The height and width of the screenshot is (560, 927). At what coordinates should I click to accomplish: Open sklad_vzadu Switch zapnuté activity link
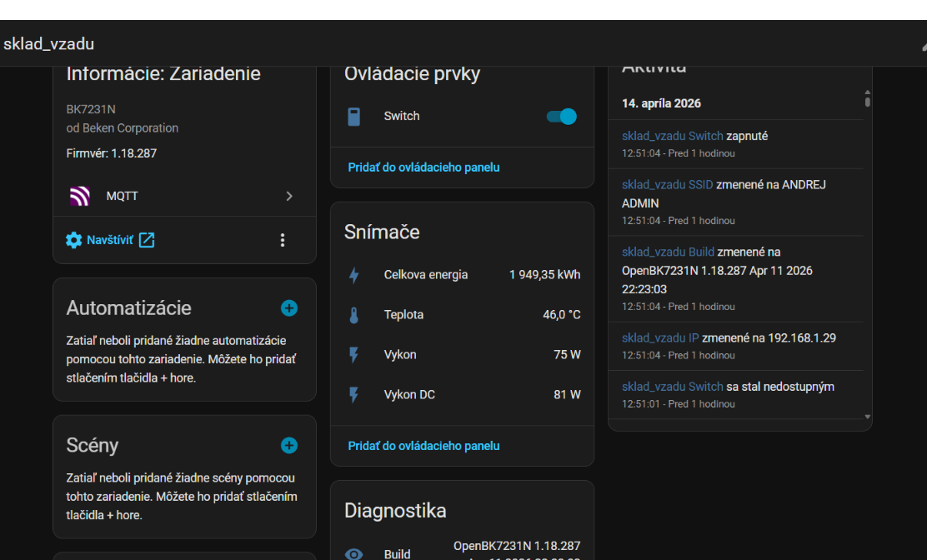tap(672, 136)
